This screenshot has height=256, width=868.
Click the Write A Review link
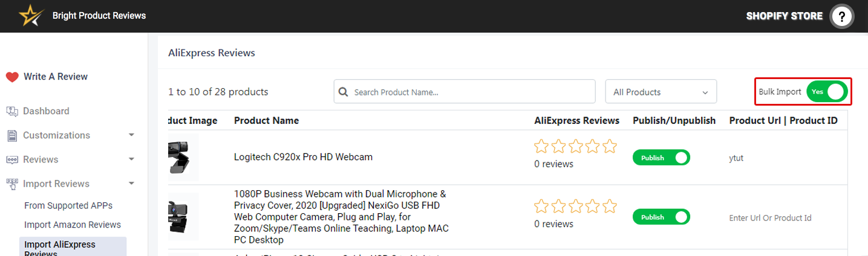pos(56,77)
